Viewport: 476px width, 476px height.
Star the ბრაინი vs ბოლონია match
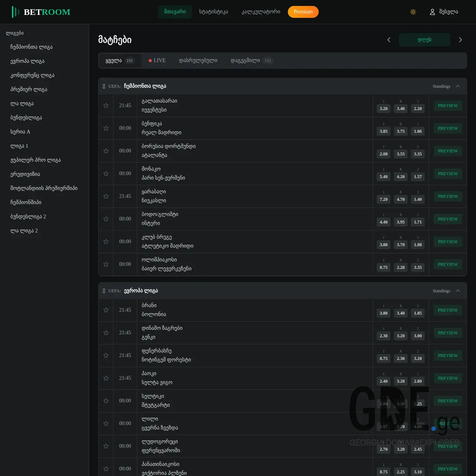pyautogui.click(x=106, y=310)
